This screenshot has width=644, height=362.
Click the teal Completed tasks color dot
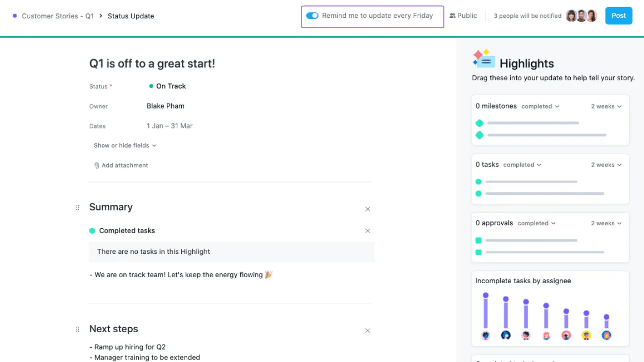(92, 230)
